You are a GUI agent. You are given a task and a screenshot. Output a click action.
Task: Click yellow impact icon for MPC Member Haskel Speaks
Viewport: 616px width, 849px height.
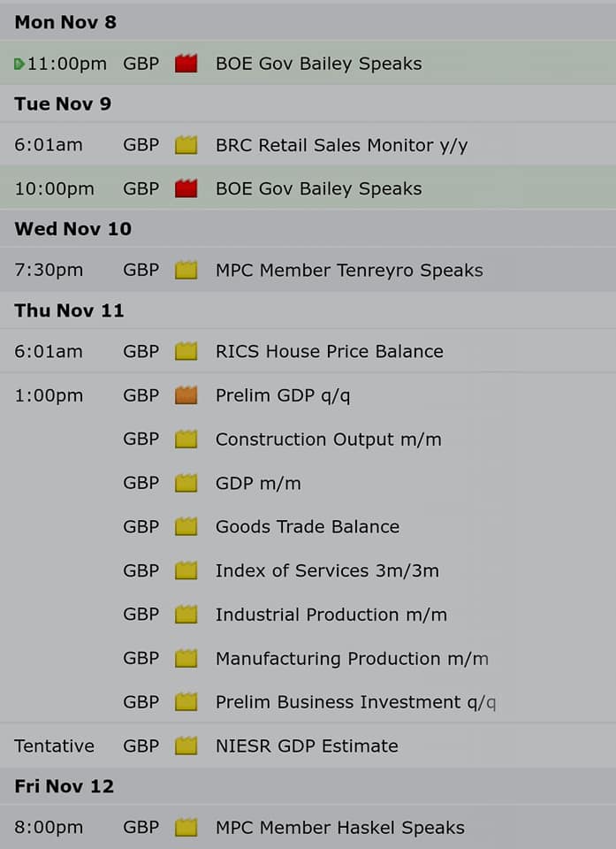coord(186,828)
